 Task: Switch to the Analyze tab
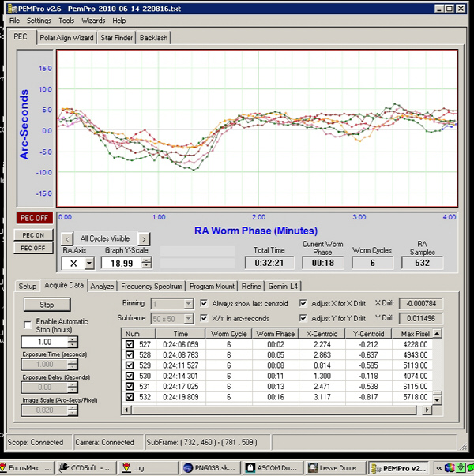pos(102,287)
